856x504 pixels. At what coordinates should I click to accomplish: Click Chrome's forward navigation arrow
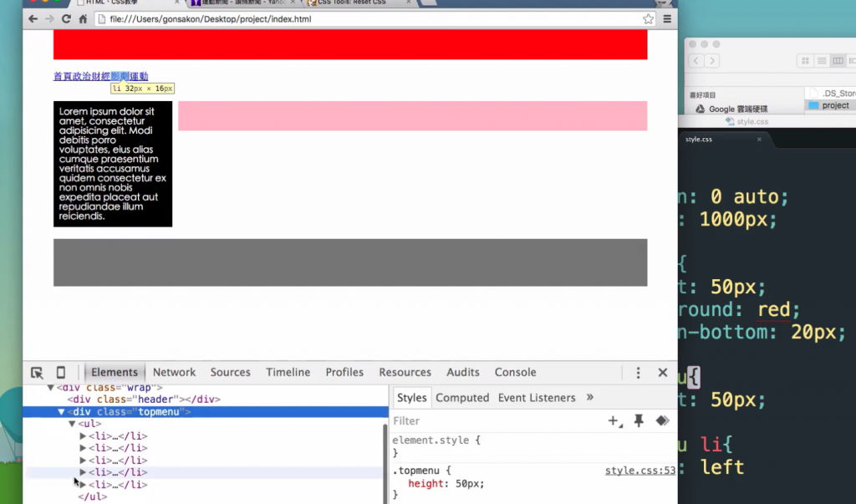[x=49, y=19]
